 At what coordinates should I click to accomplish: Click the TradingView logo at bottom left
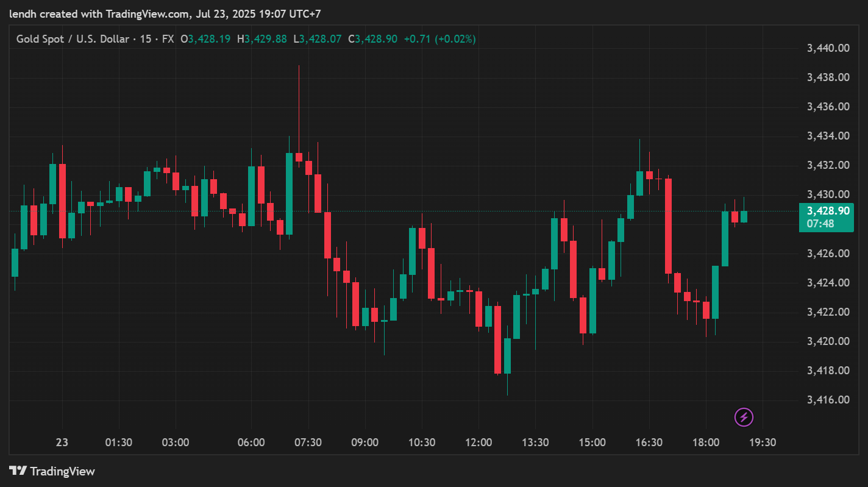[x=52, y=471]
